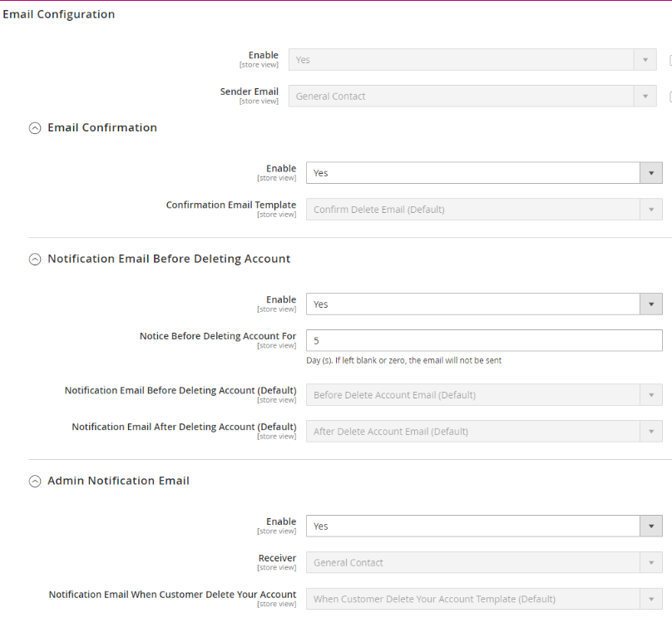Open Notification Email After Deleting Account dropdown
This screenshot has width=672, height=618.
tap(484, 432)
